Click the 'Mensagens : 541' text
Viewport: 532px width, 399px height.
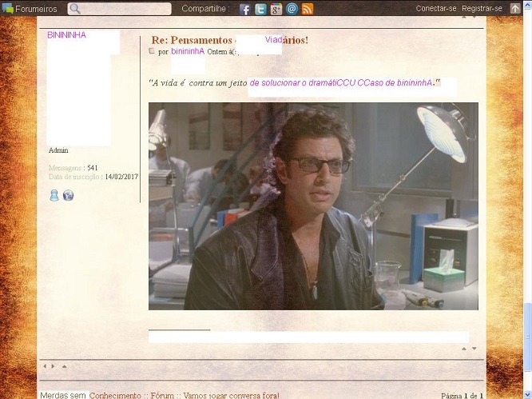tap(73, 168)
